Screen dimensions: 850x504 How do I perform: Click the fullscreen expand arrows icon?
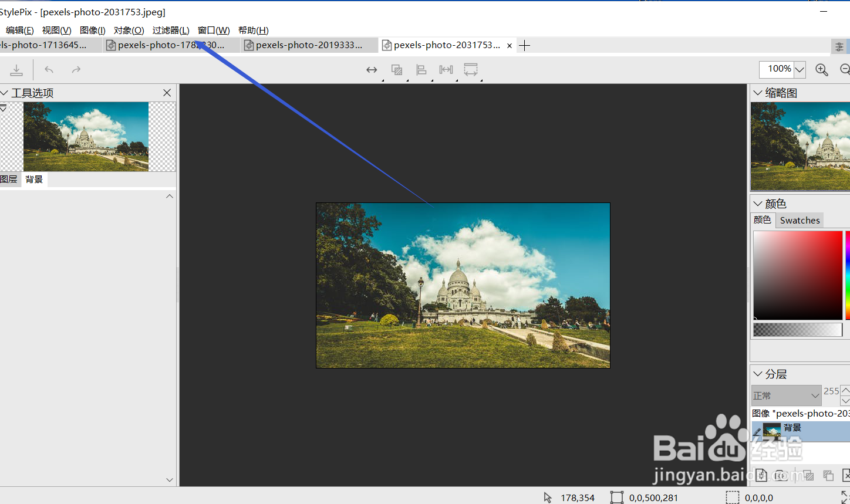click(x=845, y=498)
